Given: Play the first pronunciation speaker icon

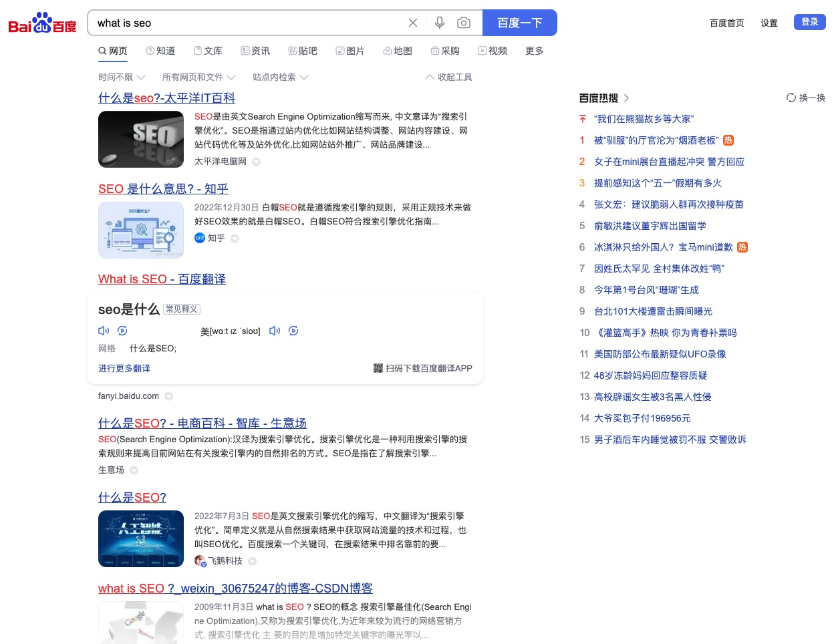Looking at the screenshot, I should pyautogui.click(x=104, y=331).
